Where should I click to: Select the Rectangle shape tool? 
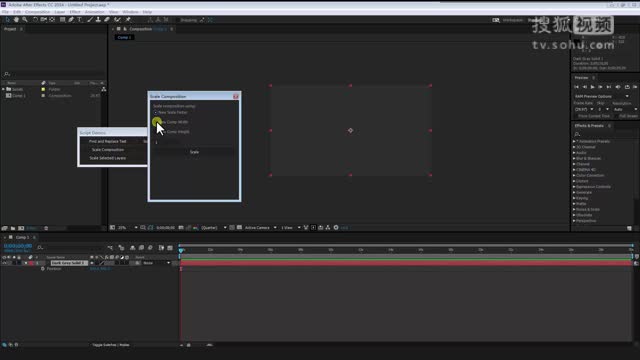[62, 20]
